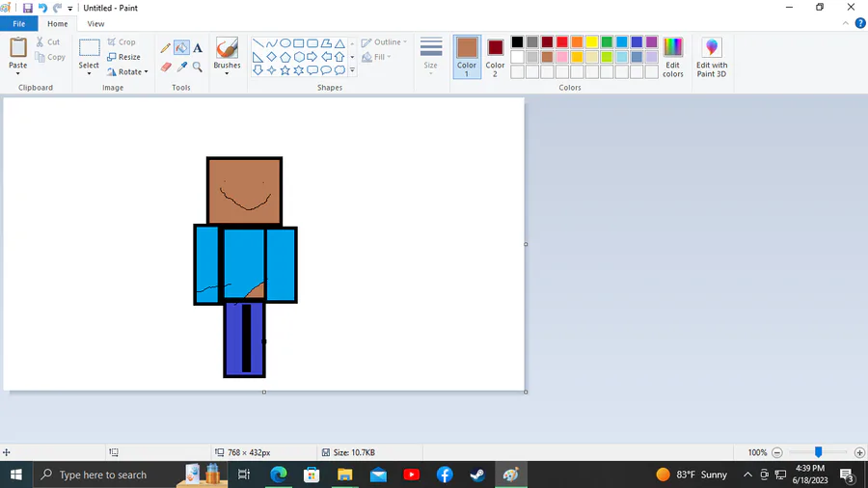Pick the yellow color swatch
Image resolution: width=868 pixels, height=488 pixels.
click(x=592, y=42)
